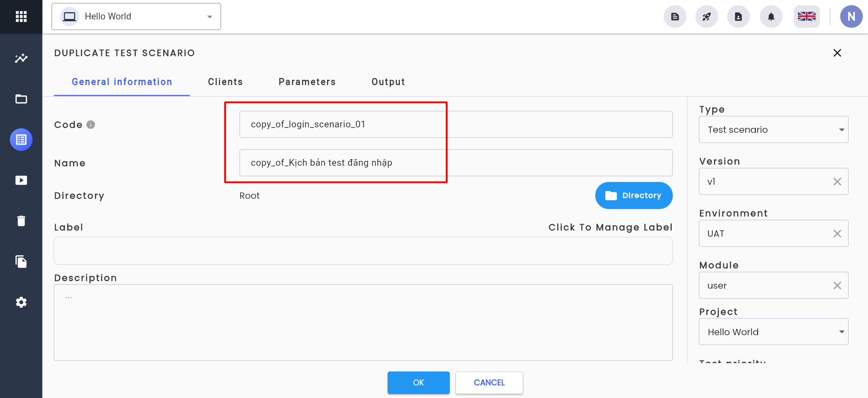This screenshot has width=868, height=398.
Task: Clear the Environment UAT value
Action: click(837, 234)
